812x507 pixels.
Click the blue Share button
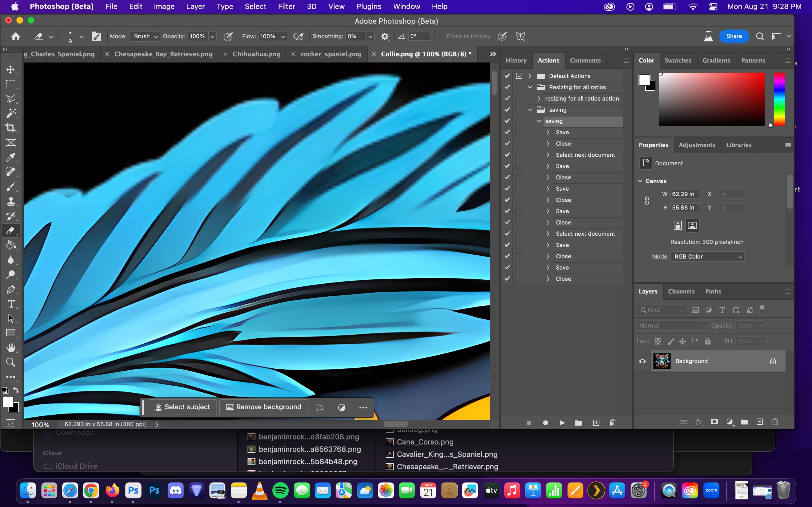coord(734,36)
